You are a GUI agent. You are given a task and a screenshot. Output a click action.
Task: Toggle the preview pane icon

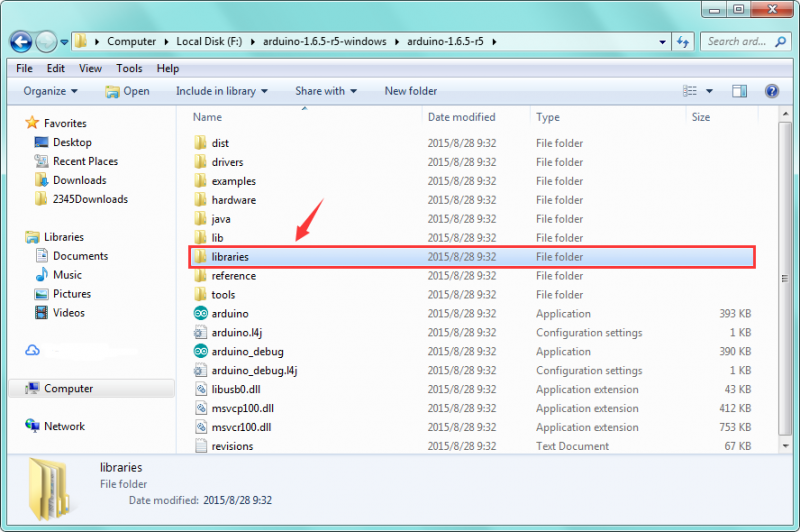tap(739, 91)
